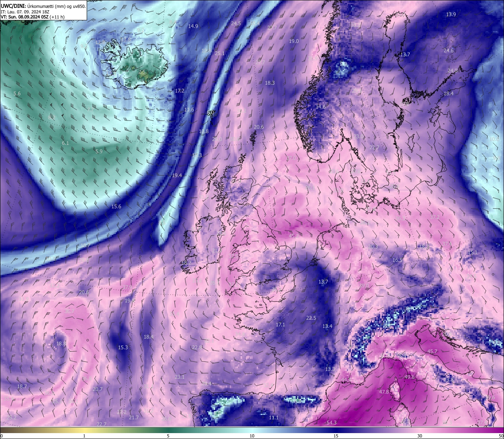
Task: Click the 'IT: Lau. 07. 09. 2024 18Z' line
Action: click(x=25, y=12)
